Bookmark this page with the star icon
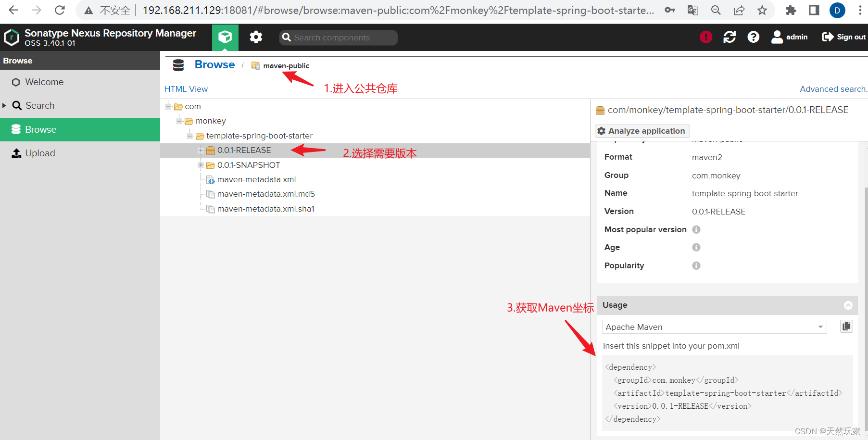The height and width of the screenshot is (440, 868). pos(762,10)
